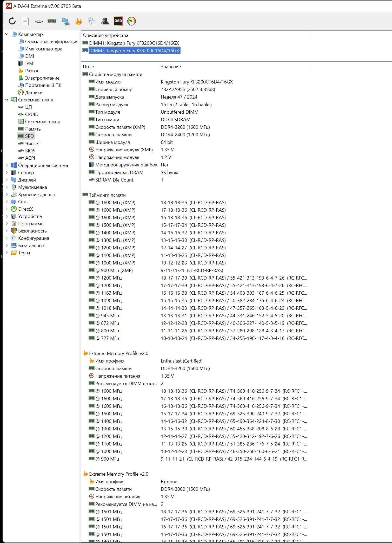Select DIMM1 Kingston Fury device entry
The width and height of the screenshot is (392, 543).
click(134, 43)
